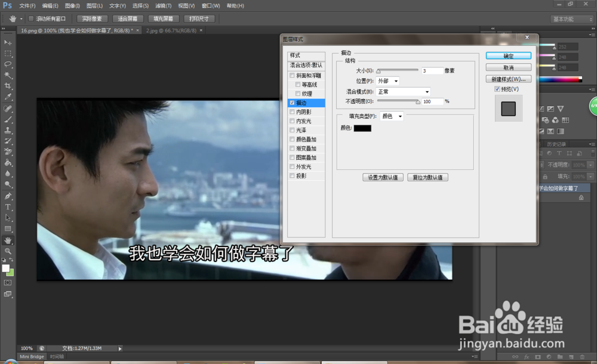Open 滤镜(T) menu
The height and width of the screenshot is (364, 597).
point(164,6)
